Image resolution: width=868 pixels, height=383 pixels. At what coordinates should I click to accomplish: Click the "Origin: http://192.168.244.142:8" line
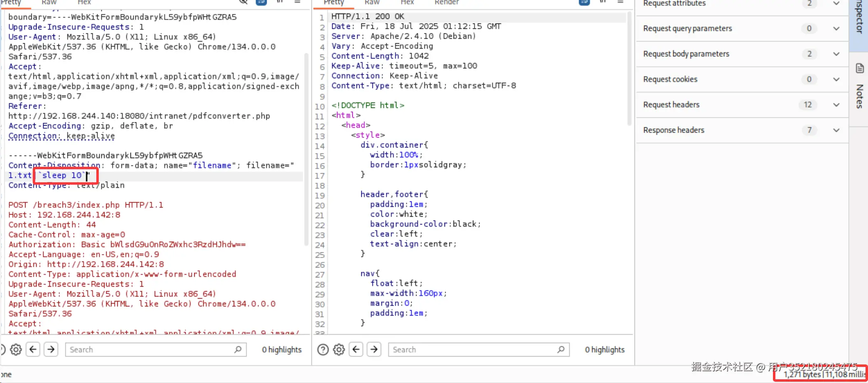[x=86, y=264]
